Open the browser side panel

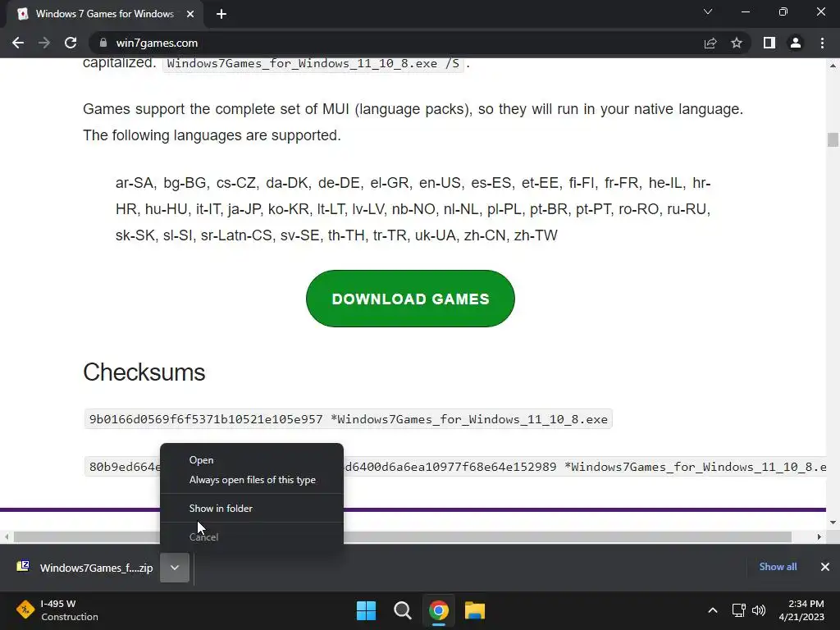(769, 43)
